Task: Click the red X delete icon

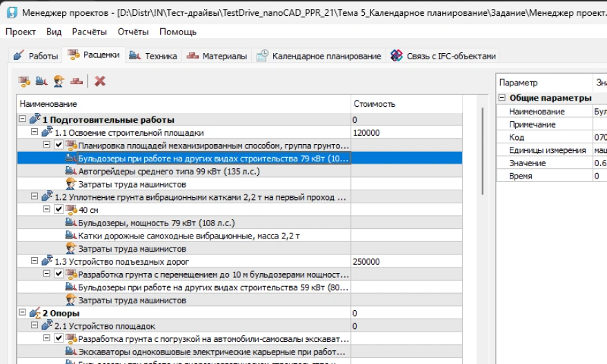Action: tap(100, 81)
